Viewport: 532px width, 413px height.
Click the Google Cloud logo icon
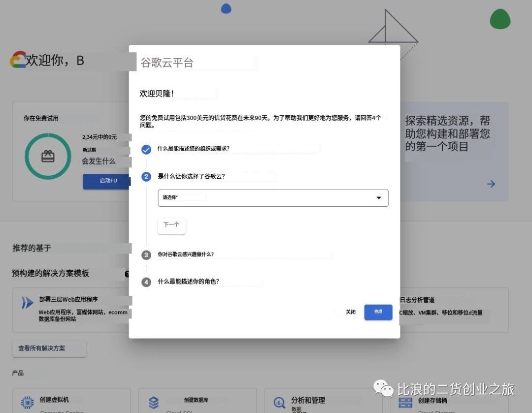coord(18,60)
